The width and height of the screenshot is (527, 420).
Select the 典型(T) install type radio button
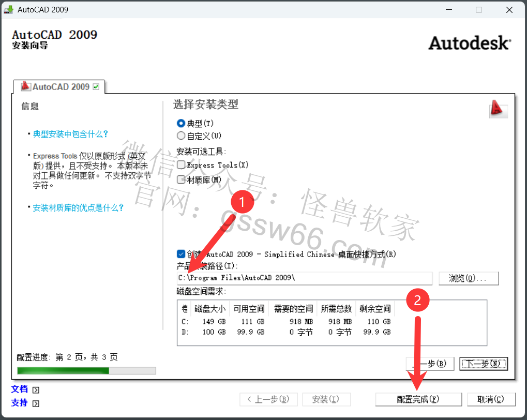(x=181, y=124)
